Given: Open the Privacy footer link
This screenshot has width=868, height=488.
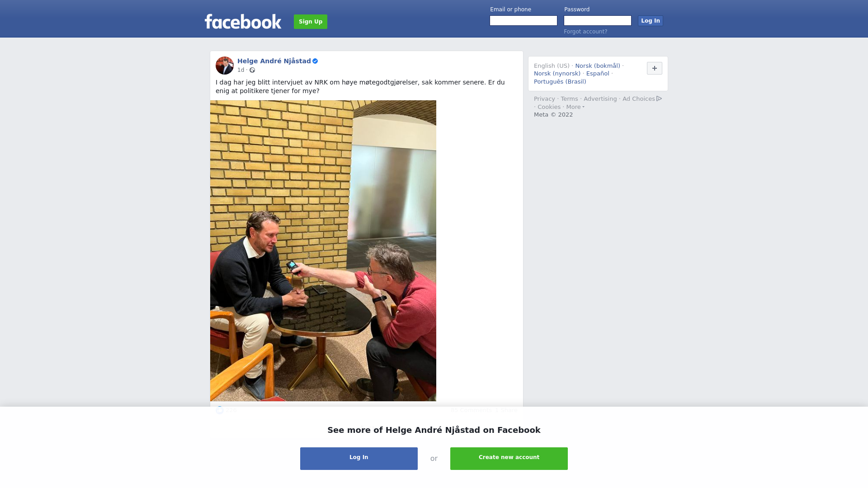Looking at the screenshot, I should (544, 99).
